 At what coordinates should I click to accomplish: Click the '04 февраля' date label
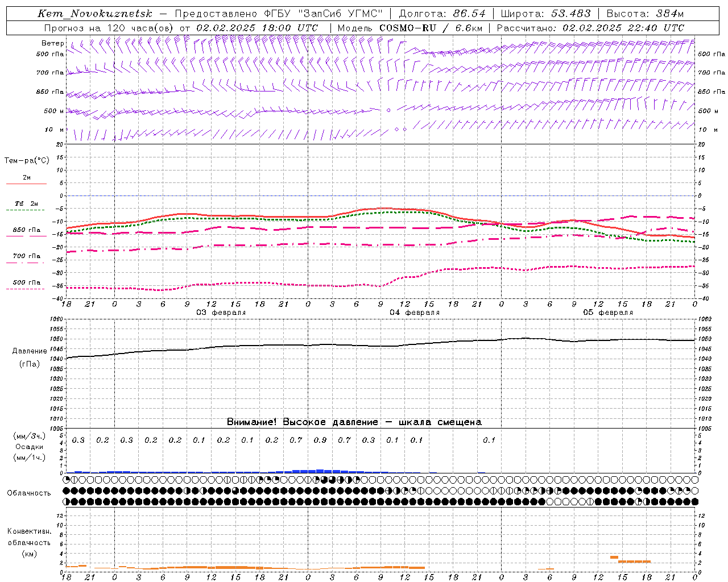click(414, 313)
